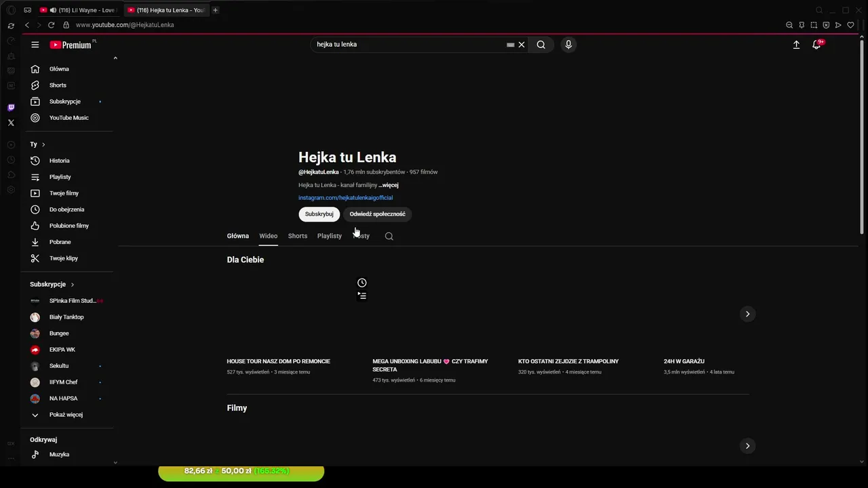Open a new browser tab with plus
The width and height of the screenshot is (868, 488).
pyautogui.click(x=216, y=10)
